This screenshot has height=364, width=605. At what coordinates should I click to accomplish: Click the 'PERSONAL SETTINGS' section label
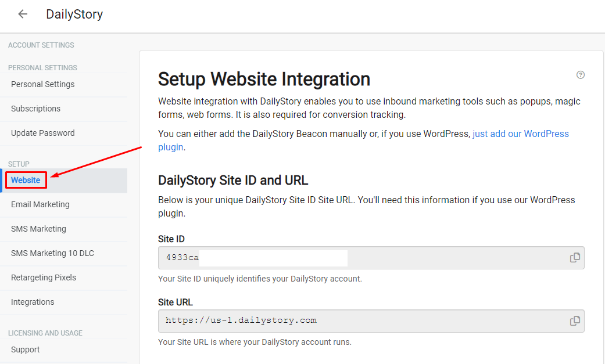(x=42, y=68)
